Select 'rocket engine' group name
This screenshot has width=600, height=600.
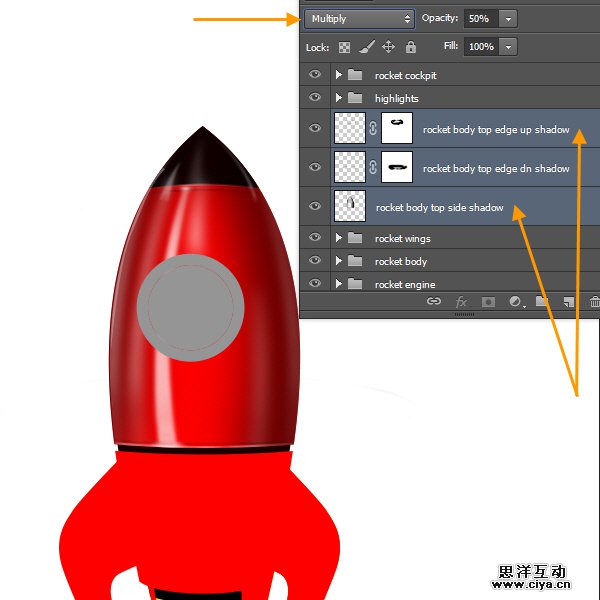point(405,285)
